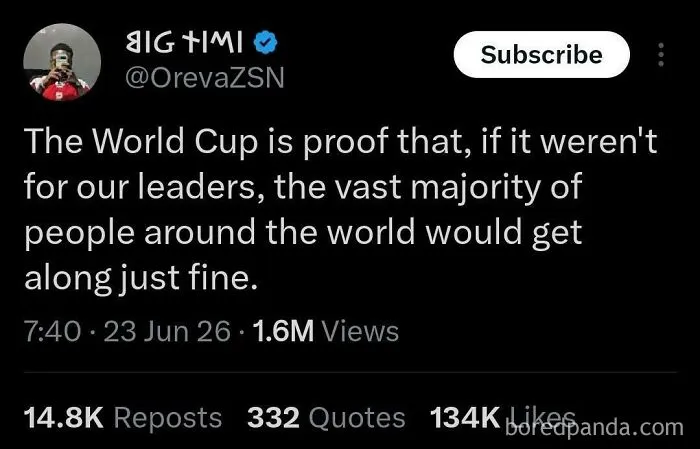Click the word Views beside 1.6M

coord(360,332)
